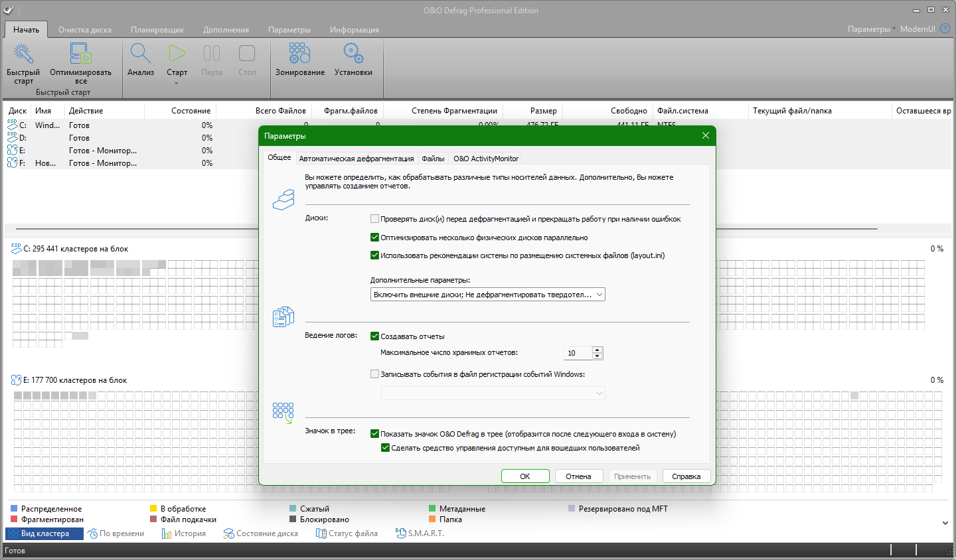This screenshot has width=956, height=560.
Task: Toggle Windows event log recording checkbox
Action: tap(375, 374)
